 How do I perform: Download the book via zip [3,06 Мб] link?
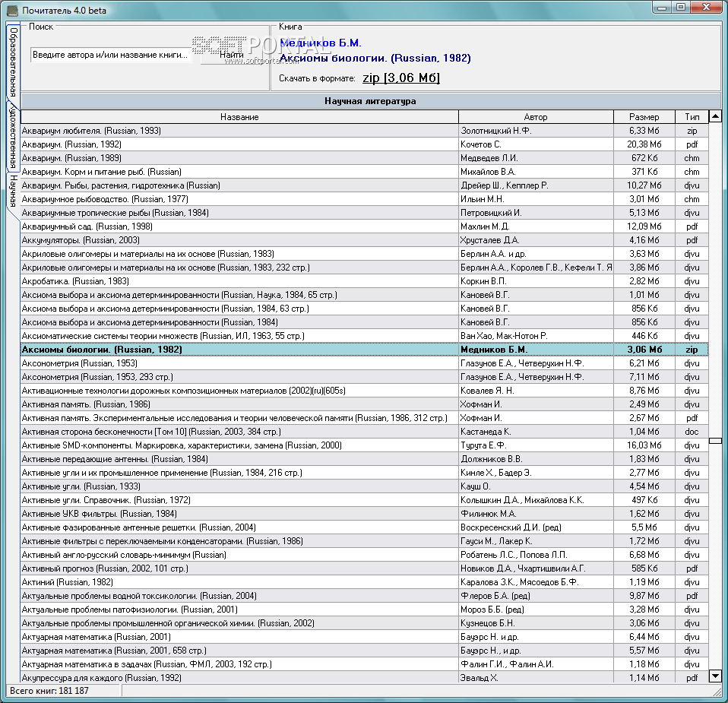coord(401,78)
